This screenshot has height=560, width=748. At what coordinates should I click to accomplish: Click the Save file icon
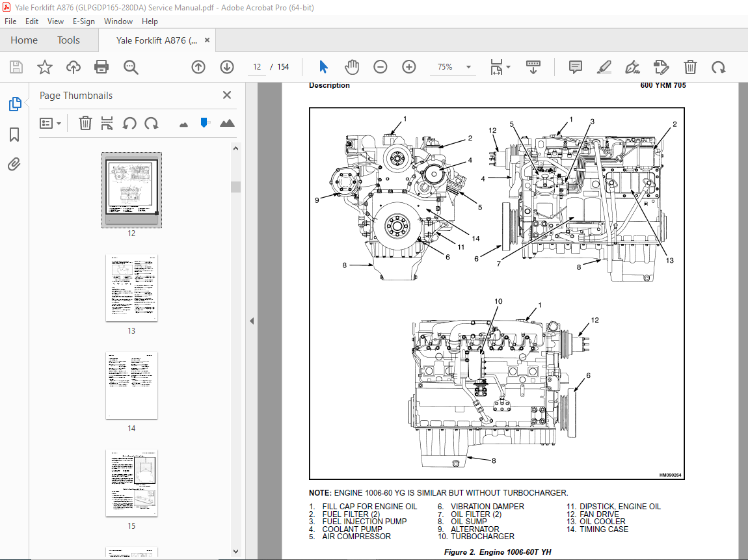16,67
